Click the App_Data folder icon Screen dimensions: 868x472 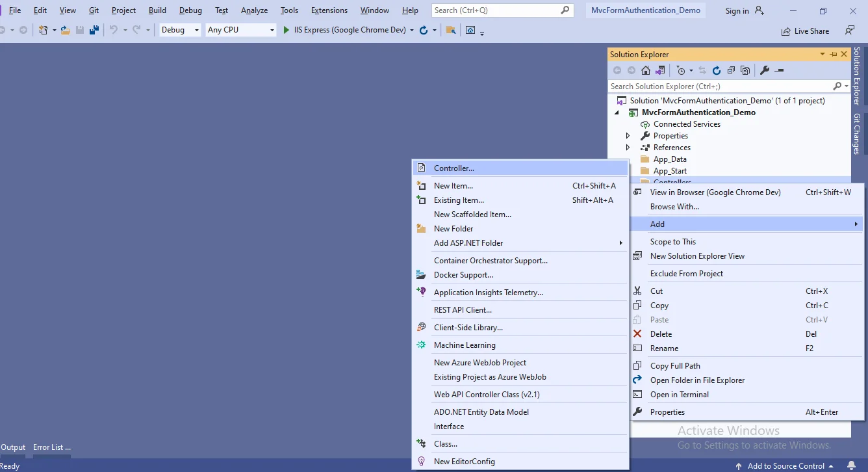point(645,159)
